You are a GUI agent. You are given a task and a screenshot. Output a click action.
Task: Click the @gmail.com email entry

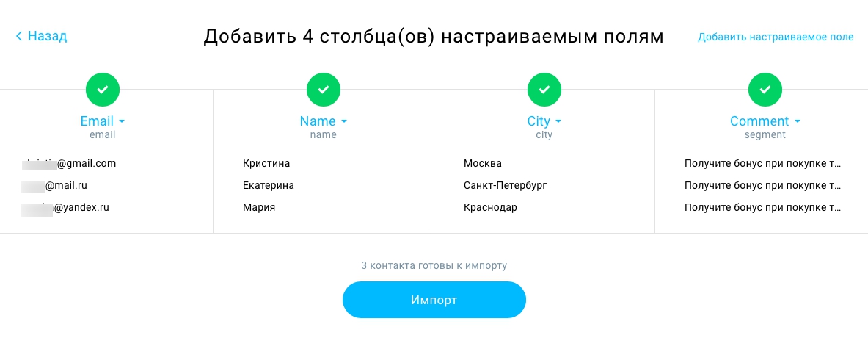[69, 163]
